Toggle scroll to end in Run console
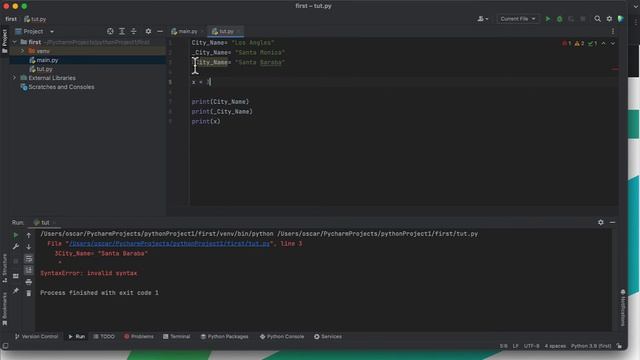Screen dimensions: 640x360 [29, 270]
